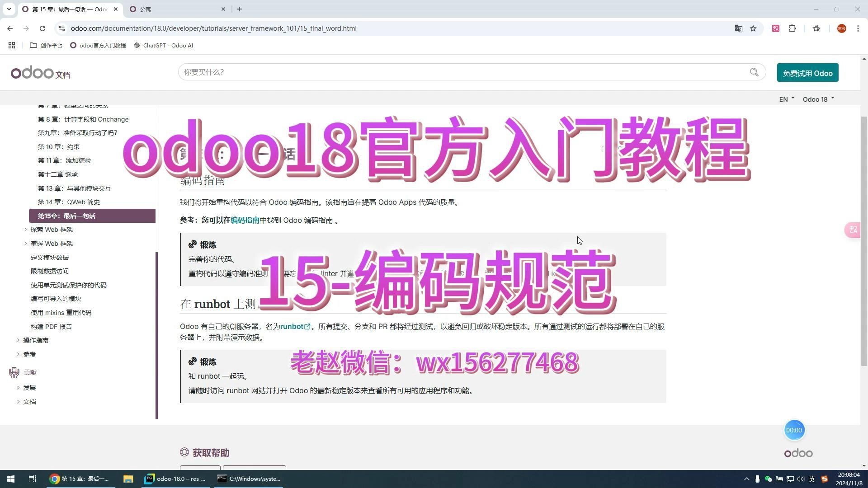Expand 发展 in sidebar

pyautogui.click(x=18, y=388)
